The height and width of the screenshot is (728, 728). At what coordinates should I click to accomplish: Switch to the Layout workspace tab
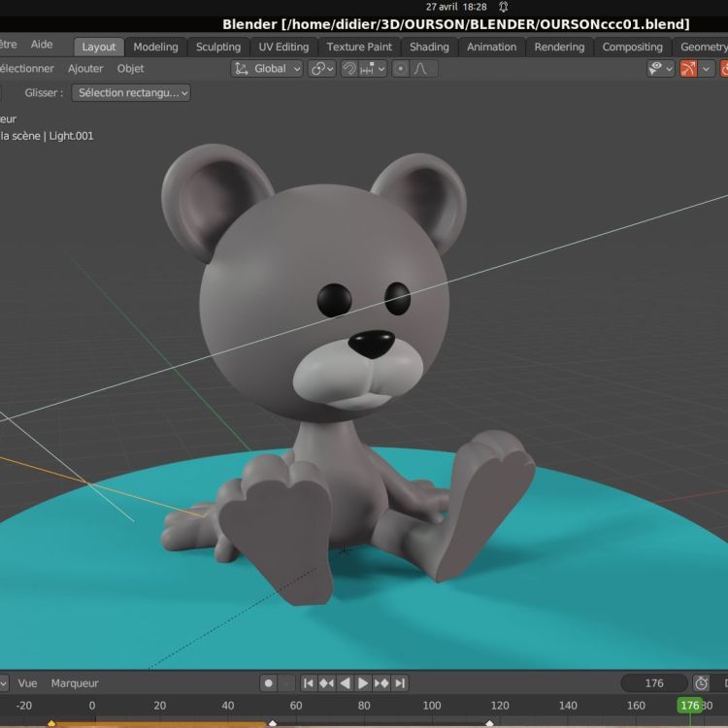tap(98, 47)
